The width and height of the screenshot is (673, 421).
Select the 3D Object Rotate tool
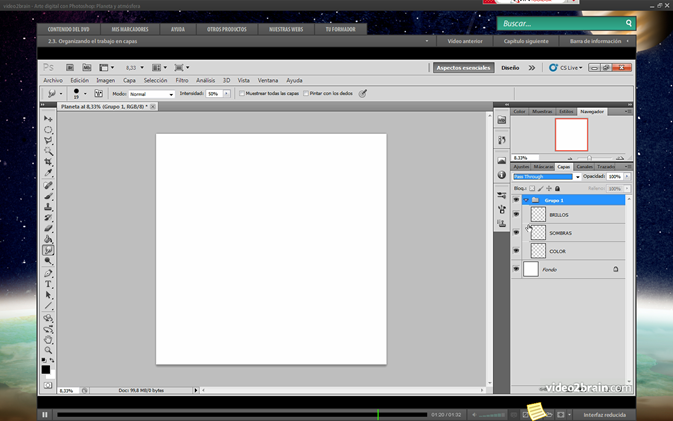pyautogui.click(x=48, y=318)
